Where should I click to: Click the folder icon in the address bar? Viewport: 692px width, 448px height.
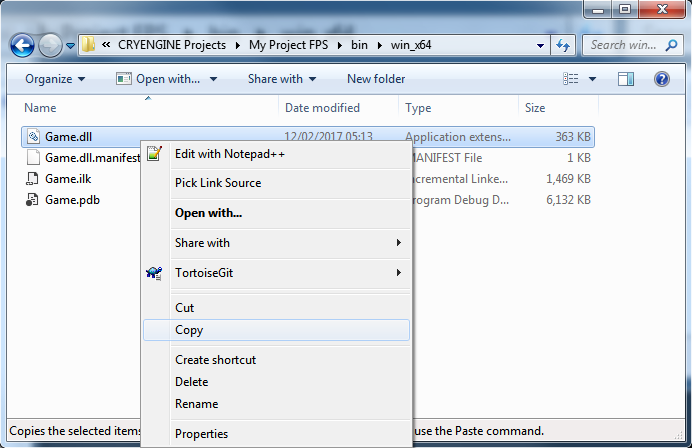coord(88,45)
